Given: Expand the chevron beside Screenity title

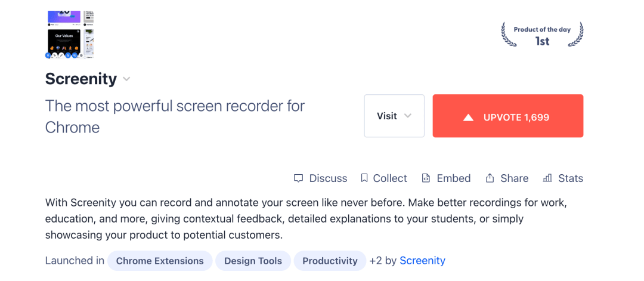Looking at the screenshot, I should tap(126, 79).
